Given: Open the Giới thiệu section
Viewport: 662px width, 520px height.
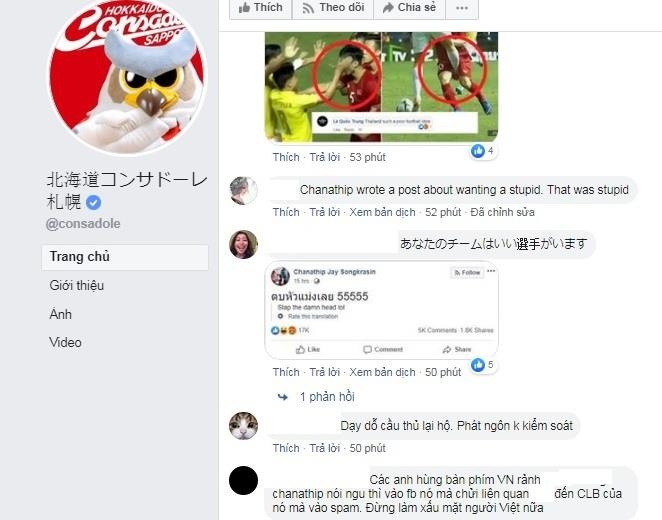Looking at the screenshot, I should 76,285.
